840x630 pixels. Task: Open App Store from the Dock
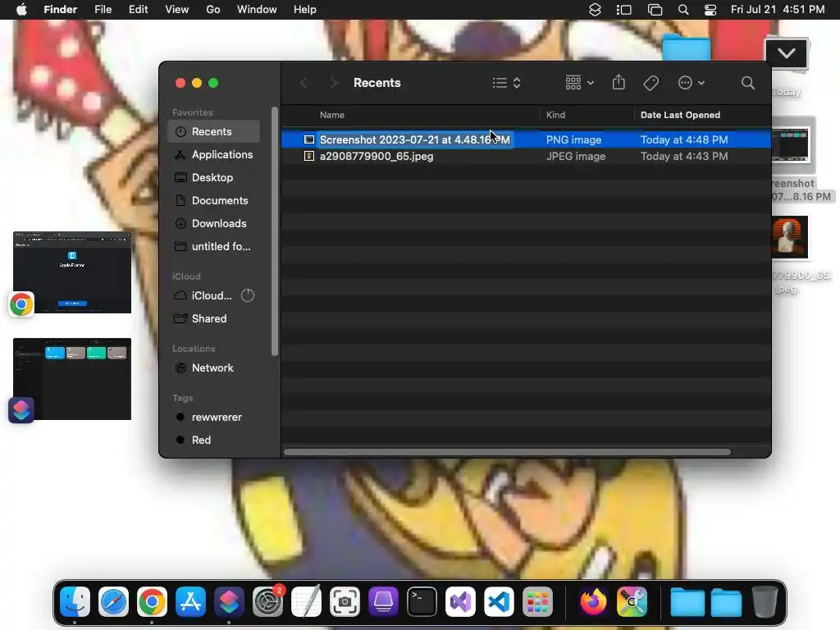click(x=190, y=601)
